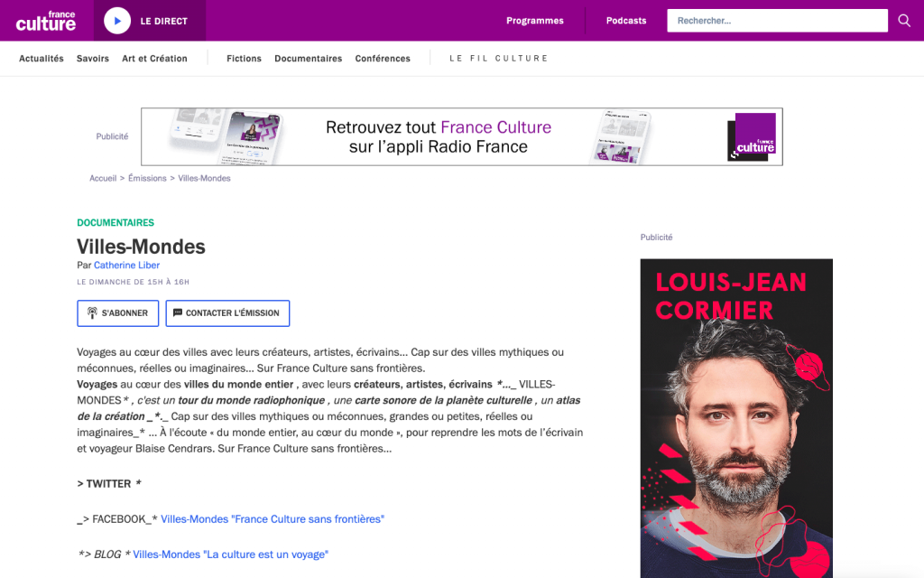Go to Savoirs section

tap(93, 59)
